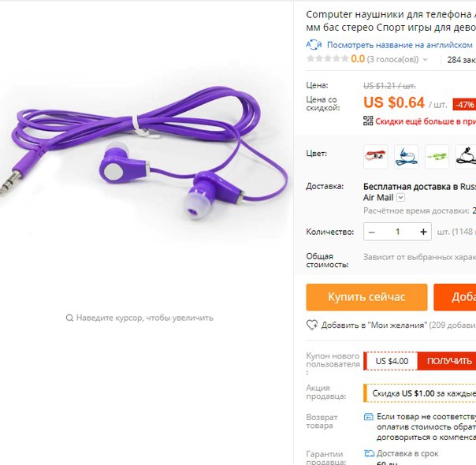
Task: Decrease quantity with the minus button
Action: [x=371, y=232]
